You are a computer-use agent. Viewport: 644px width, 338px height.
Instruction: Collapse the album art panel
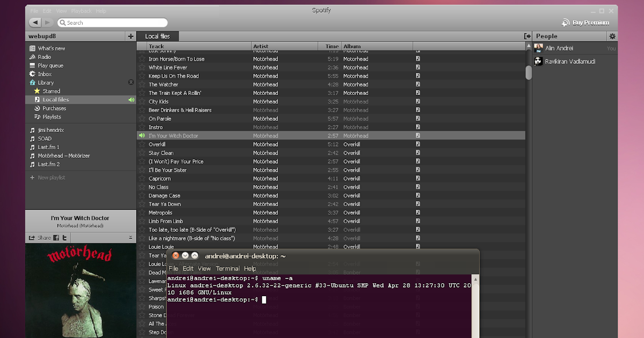coord(130,238)
